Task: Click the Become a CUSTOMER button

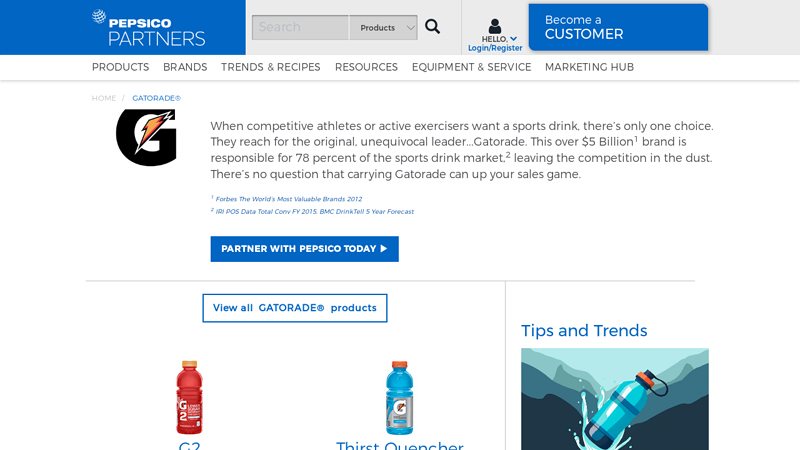Action: [618, 27]
